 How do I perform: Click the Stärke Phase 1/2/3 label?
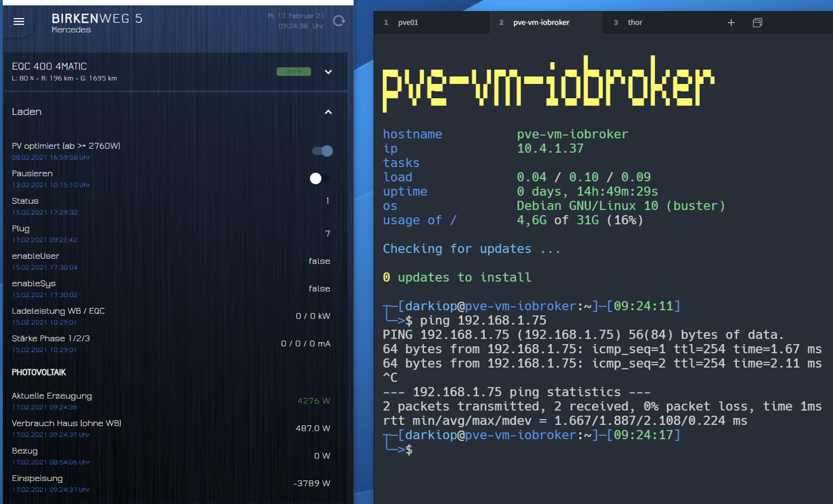pyautogui.click(x=51, y=338)
